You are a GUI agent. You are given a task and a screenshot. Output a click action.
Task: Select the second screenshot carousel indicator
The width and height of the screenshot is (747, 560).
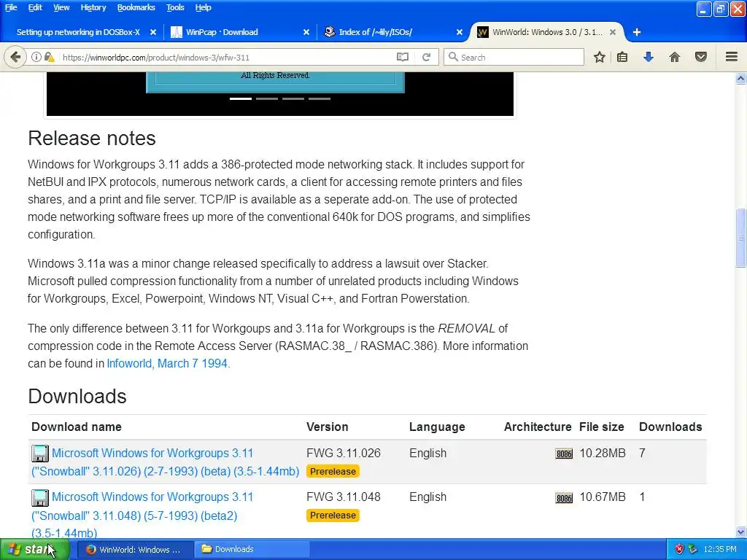point(267,98)
